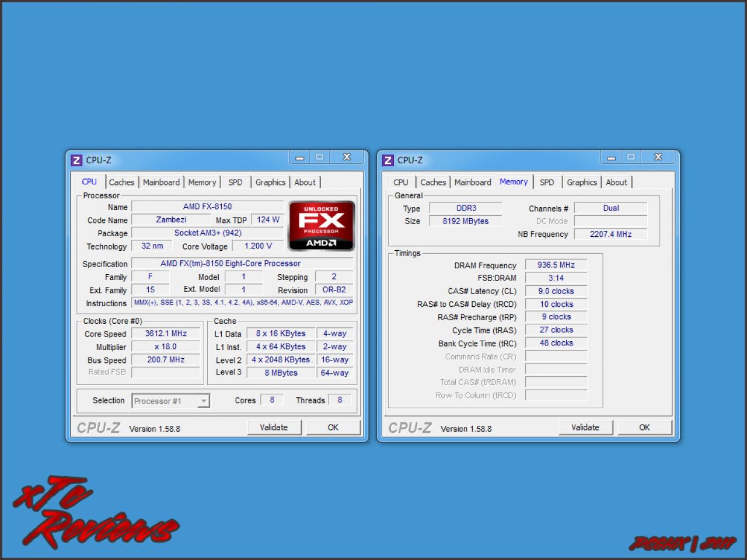Click the 10 clocks tRCD value
747x560 pixels.
click(x=556, y=304)
